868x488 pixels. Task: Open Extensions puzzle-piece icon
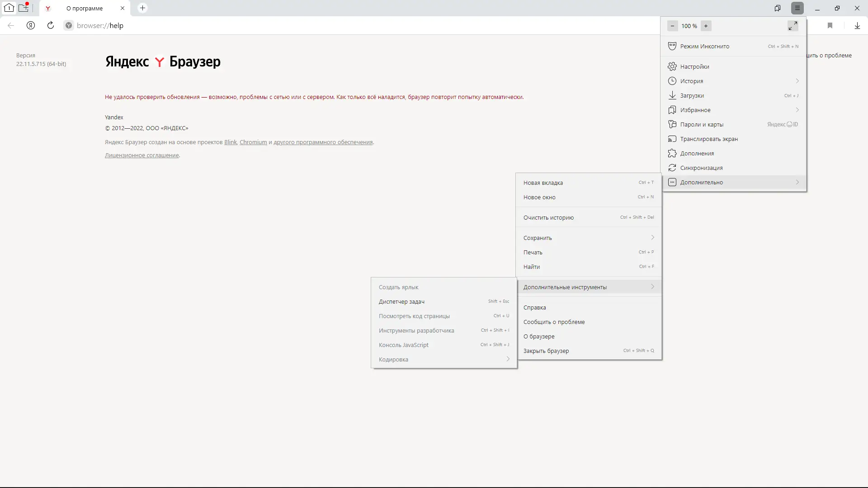(x=672, y=153)
